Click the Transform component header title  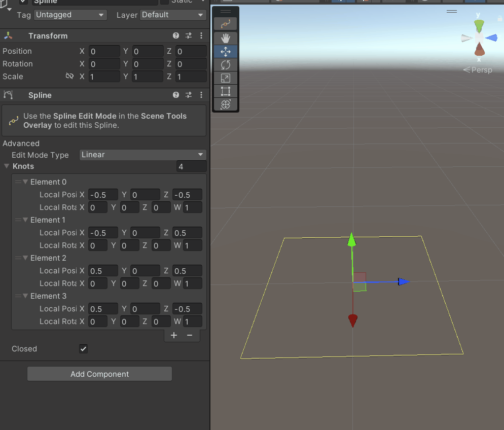click(x=48, y=35)
